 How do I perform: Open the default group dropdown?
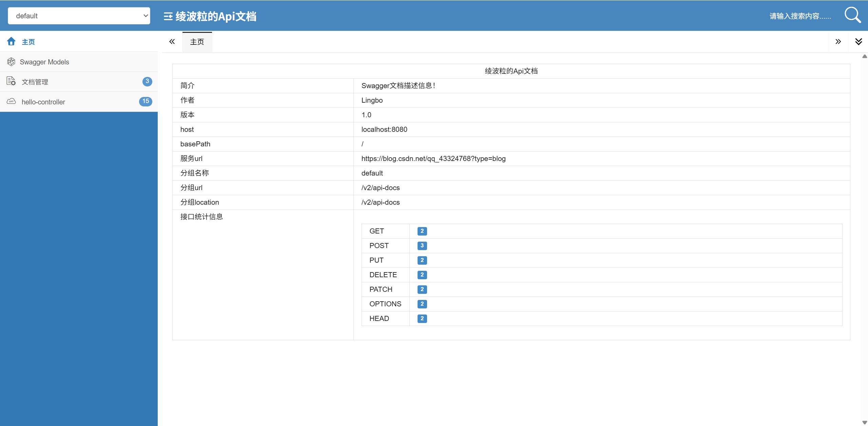[x=79, y=16]
